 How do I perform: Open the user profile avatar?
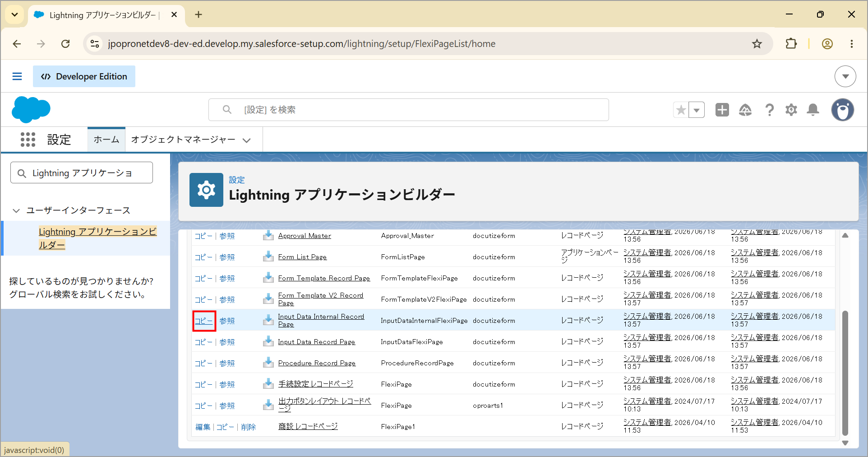coord(843,110)
